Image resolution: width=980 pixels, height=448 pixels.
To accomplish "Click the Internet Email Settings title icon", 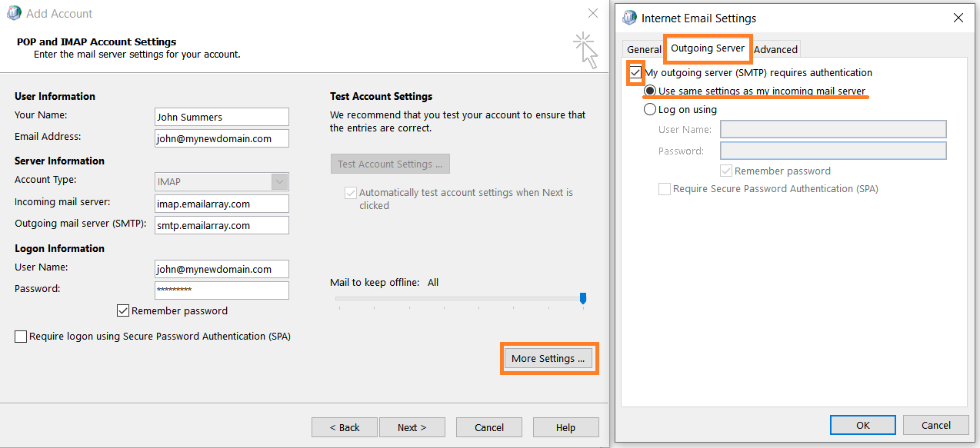I will (x=630, y=18).
